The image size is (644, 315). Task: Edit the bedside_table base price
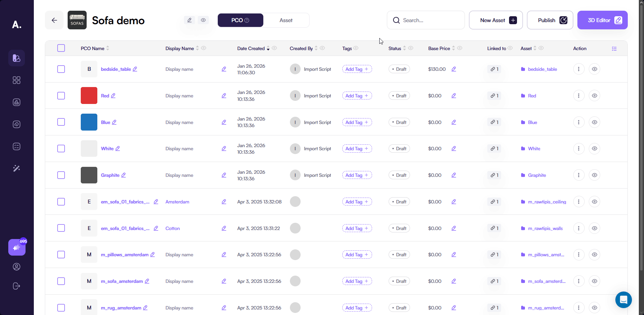(x=453, y=69)
